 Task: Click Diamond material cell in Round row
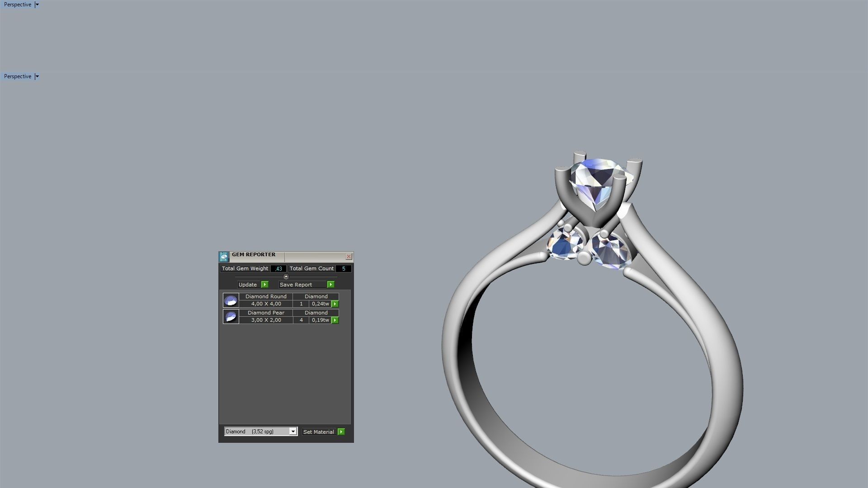[316, 296]
